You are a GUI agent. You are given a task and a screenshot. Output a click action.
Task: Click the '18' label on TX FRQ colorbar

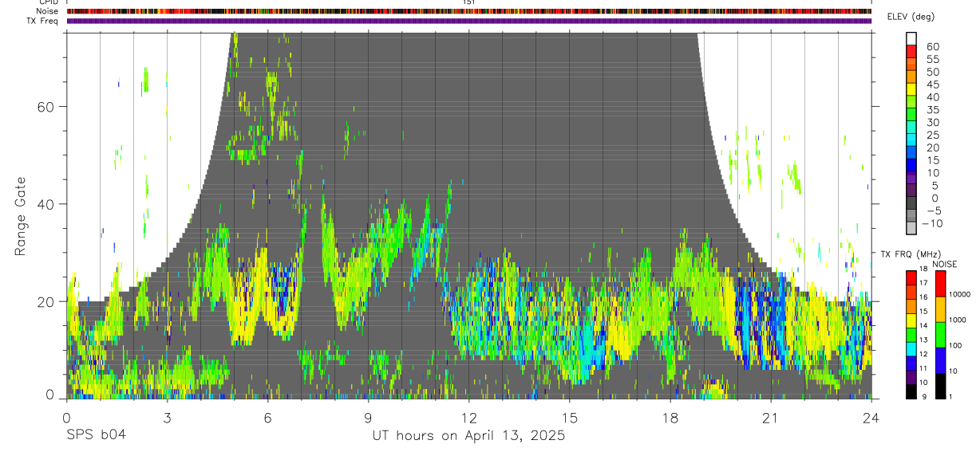coord(923,269)
